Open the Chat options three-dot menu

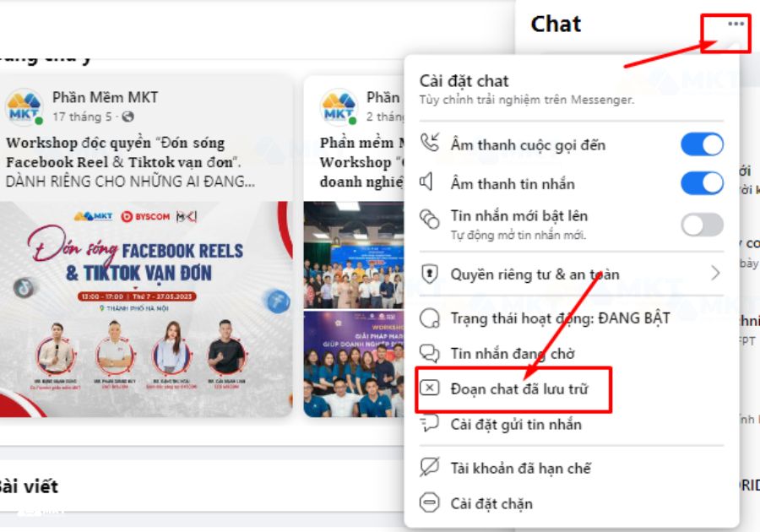[x=736, y=24]
